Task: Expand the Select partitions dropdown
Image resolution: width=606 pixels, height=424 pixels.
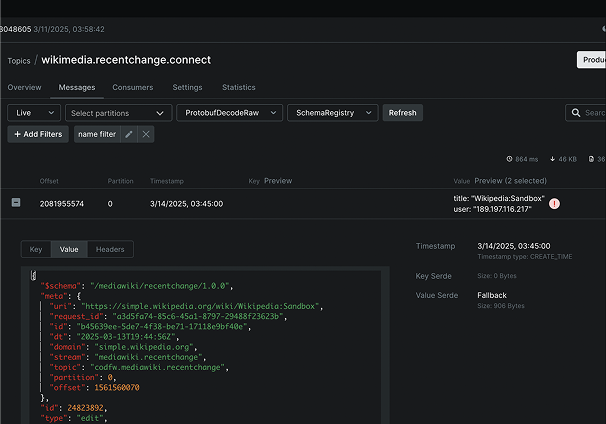Action: coord(118,113)
